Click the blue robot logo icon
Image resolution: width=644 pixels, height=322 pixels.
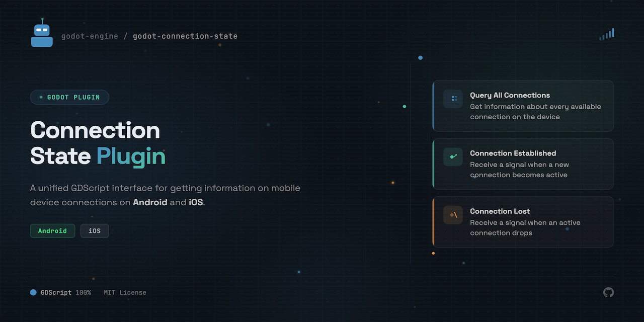coord(42,33)
